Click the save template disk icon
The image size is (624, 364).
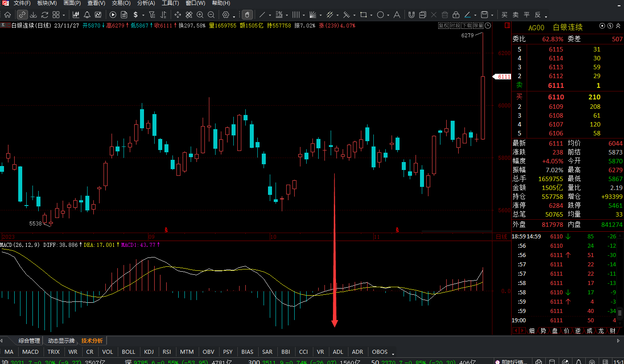click(484, 15)
